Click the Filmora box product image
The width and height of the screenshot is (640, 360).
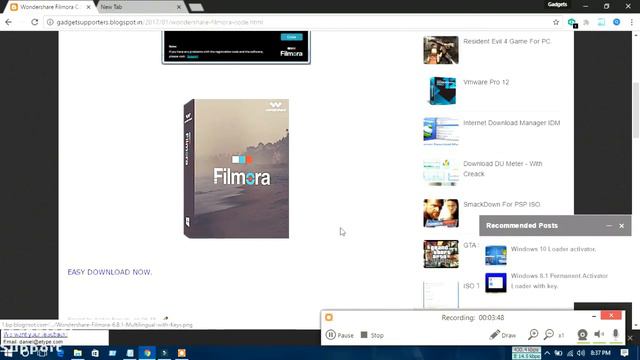pyautogui.click(x=236, y=169)
